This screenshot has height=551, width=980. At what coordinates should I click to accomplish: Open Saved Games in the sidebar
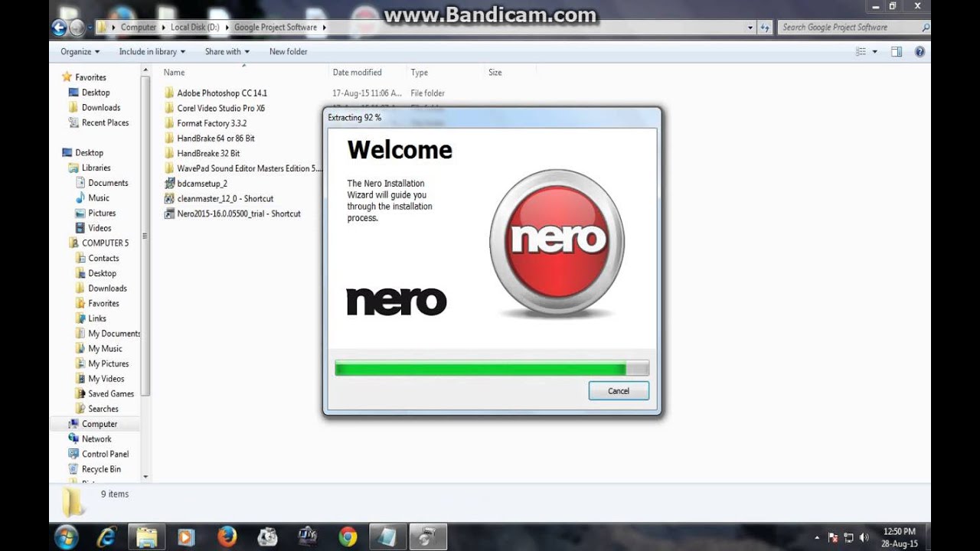point(111,394)
